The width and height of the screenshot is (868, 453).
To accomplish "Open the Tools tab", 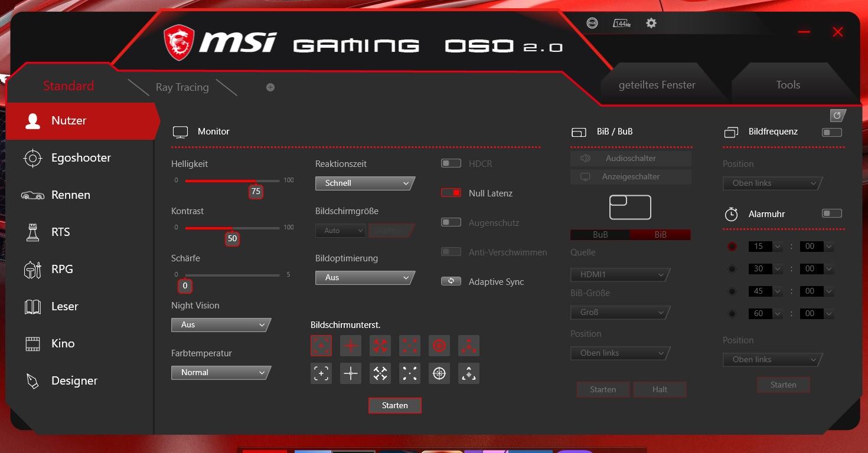I will pos(788,85).
